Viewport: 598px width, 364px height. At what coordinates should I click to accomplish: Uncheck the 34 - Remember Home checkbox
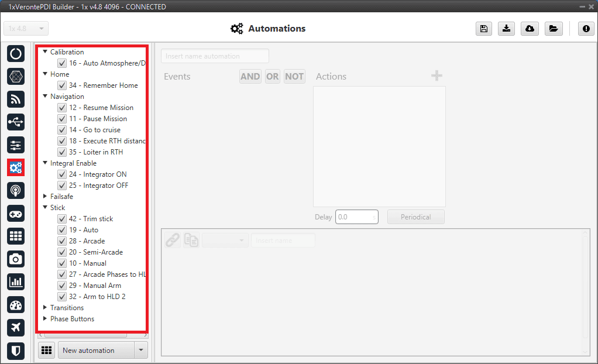tap(62, 85)
